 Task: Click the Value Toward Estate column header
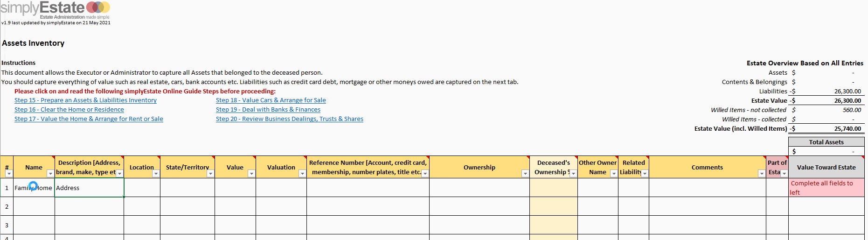826,167
